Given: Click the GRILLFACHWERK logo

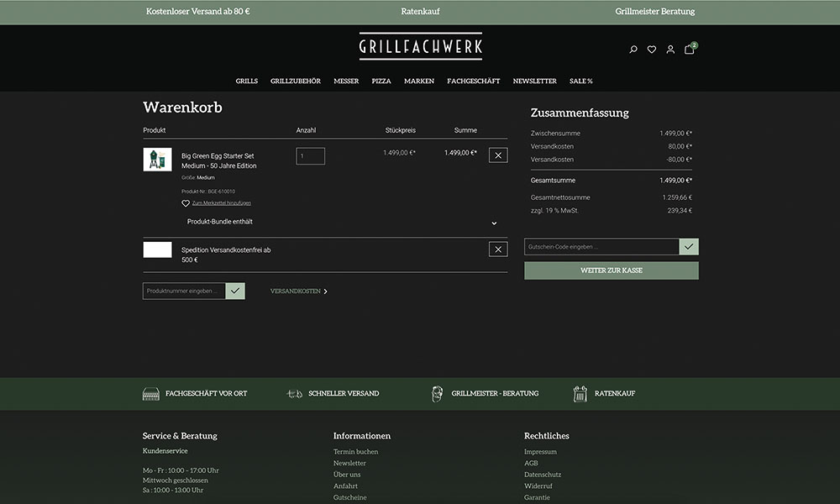Looking at the screenshot, I should pyautogui.click(x=421, y=46).
